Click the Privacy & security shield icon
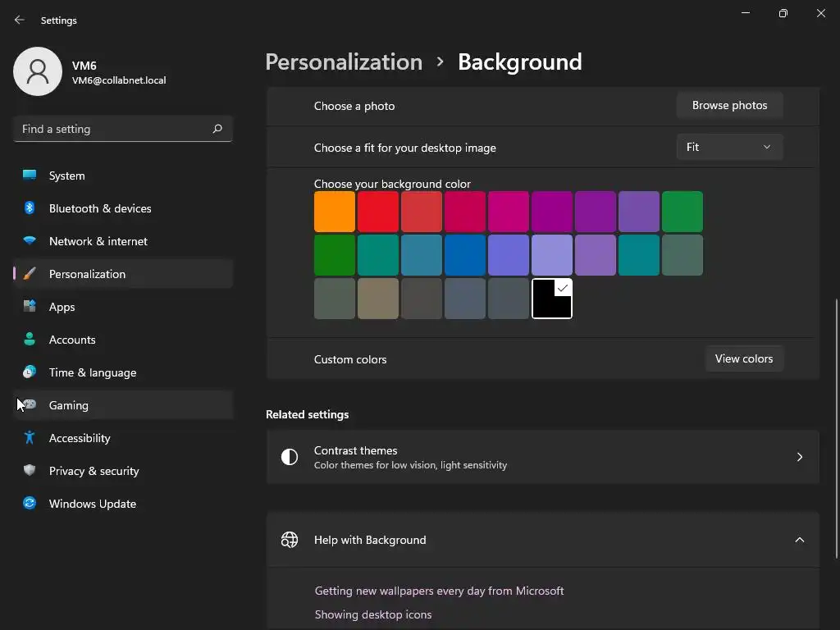This screenshot has width=840, height=630. point(30,471)
